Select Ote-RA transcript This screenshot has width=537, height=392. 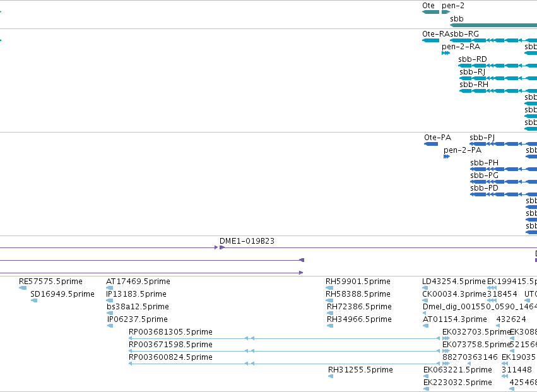tap(430, 40)
